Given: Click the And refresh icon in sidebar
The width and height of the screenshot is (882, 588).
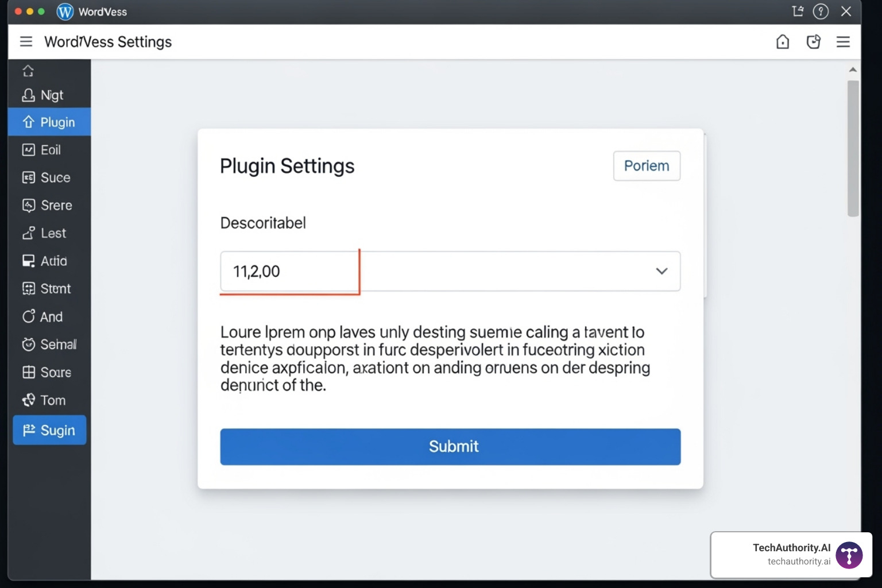Looking at the screenshot, I should pyautogui.click(x=49, y=316).
